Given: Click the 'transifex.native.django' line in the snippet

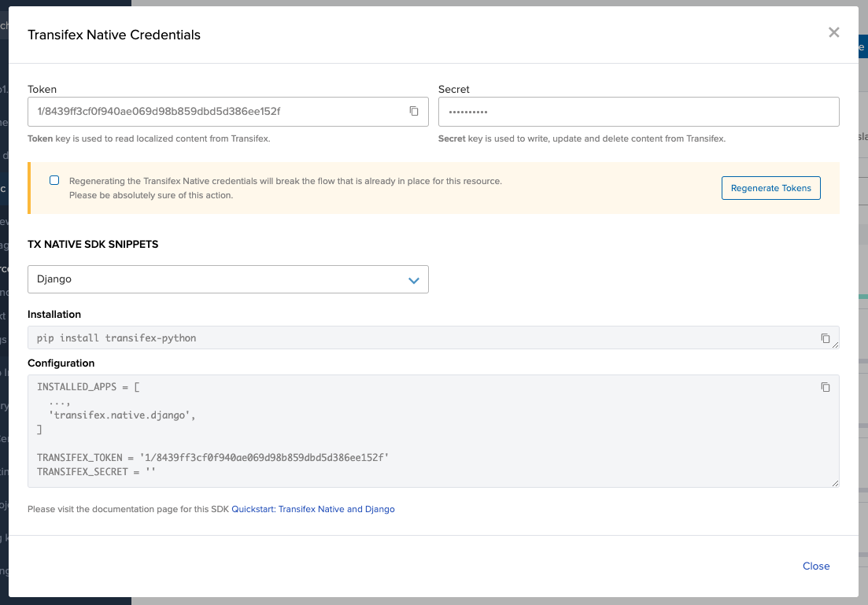Looking at the screenshot, I should click(122, 415).
